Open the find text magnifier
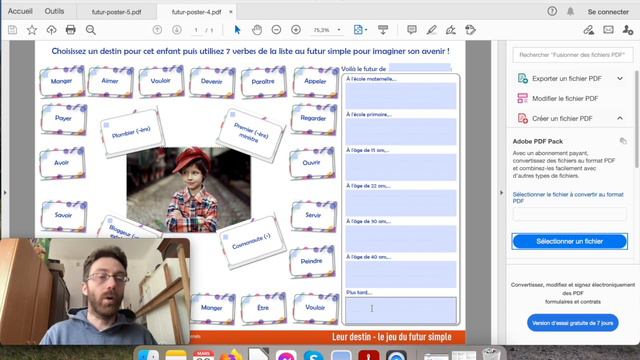This screenshot has width=640, height=360. [x=91, y=29]
